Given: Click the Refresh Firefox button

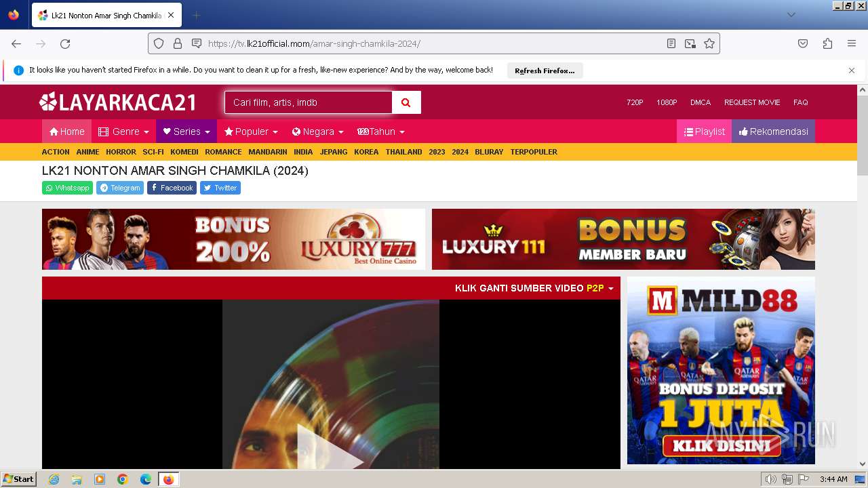Looking at the screenshot, I should [x=545, y=70].
